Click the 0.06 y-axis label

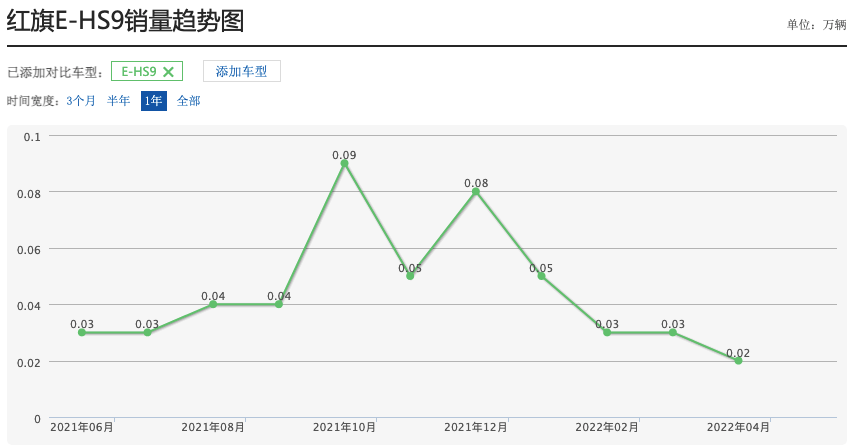click(x=29, y=250)
